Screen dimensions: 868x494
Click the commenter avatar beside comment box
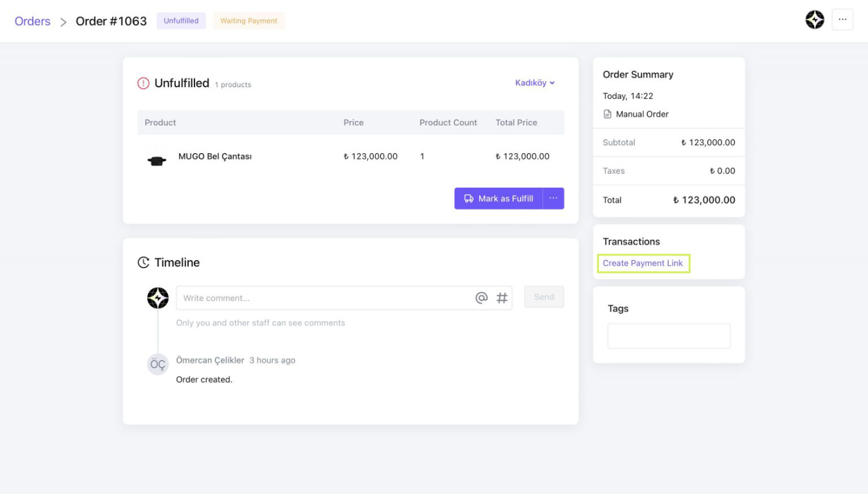coord(158,298)
